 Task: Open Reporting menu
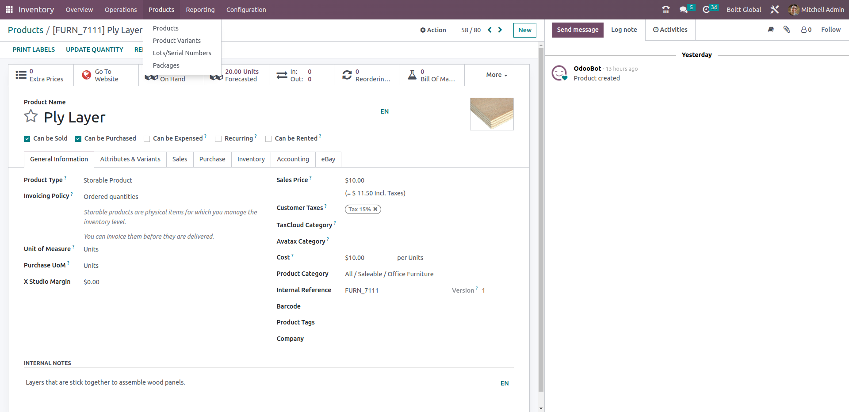(200, 10)
